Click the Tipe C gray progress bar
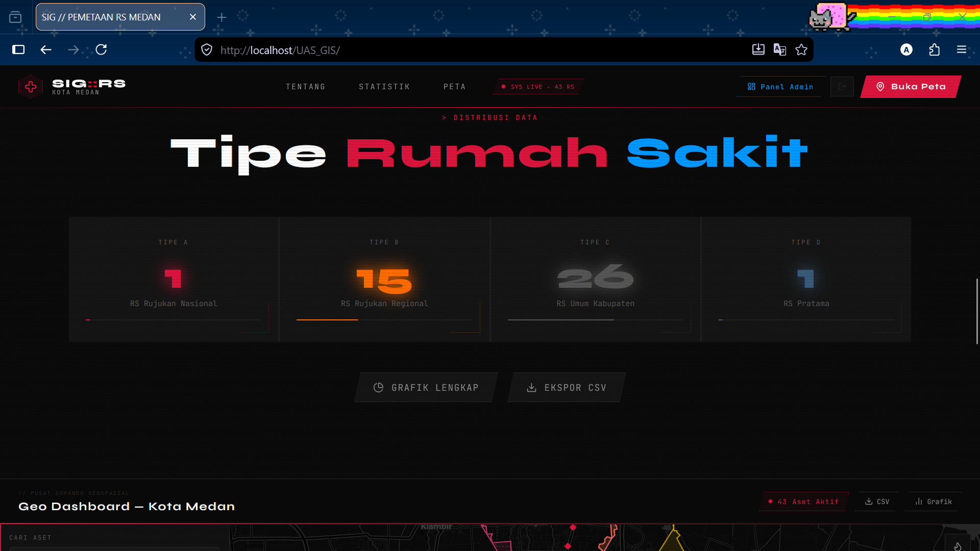Screen dimensions: 980x551 (x=561, y=320)
